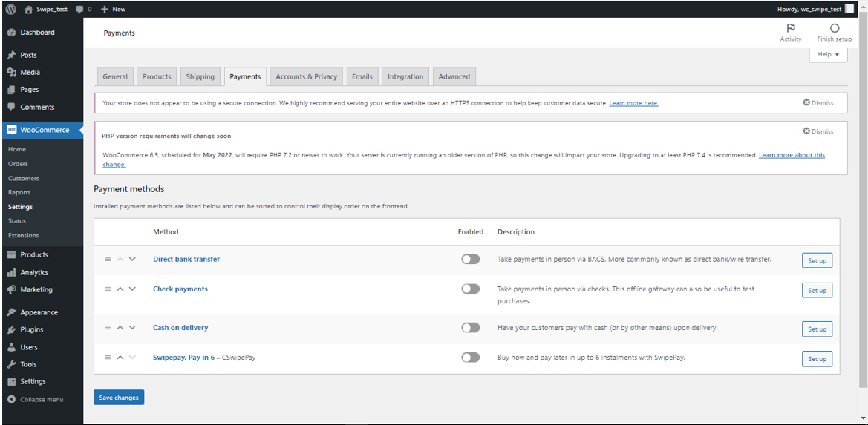Open WooCommerce Orders submenu
This screenshot has height=425, width=868.
(19, 164)
